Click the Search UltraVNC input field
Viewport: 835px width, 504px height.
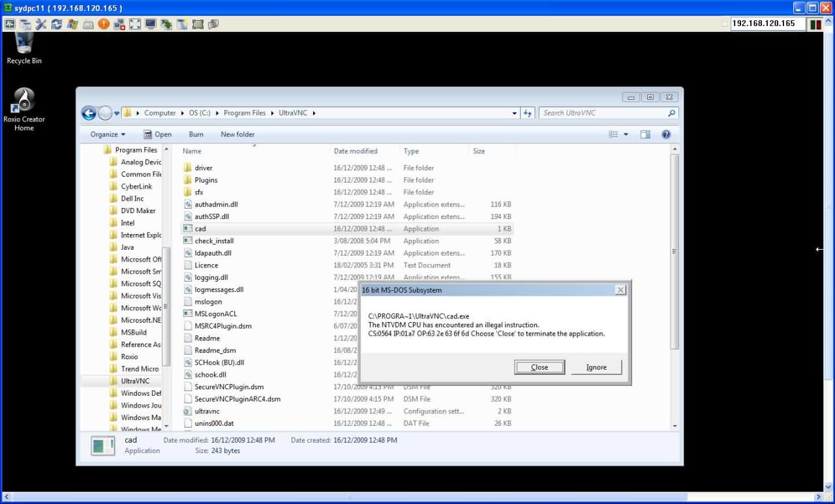point(603,113)
